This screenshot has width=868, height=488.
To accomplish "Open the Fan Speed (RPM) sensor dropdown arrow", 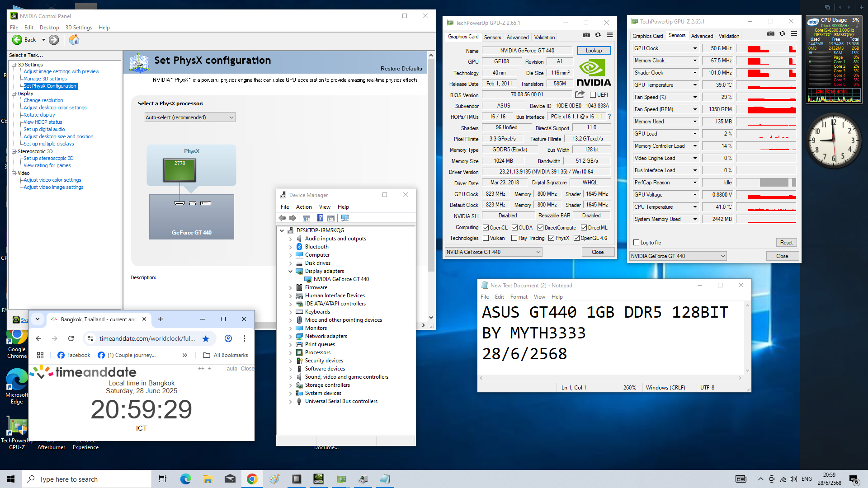I will point(695,109).
